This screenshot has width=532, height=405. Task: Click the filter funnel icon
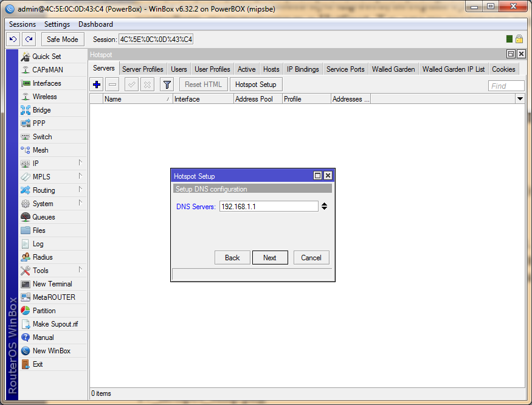click(x=167, y=85)
